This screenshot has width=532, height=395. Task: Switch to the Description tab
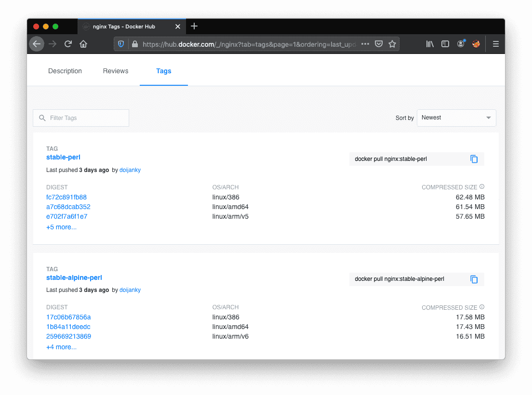pos(65,71)
